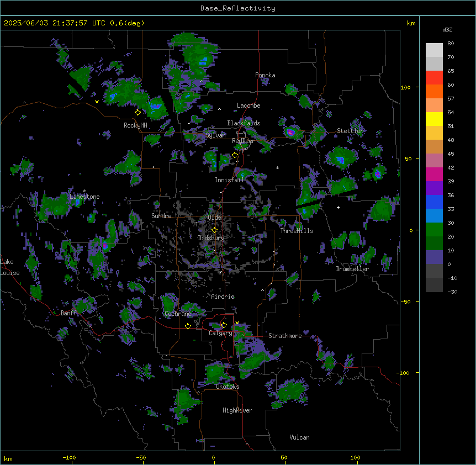The image size is (476, 465).
Task: Select the bright green swatch below 30
Action: point(434,230)
